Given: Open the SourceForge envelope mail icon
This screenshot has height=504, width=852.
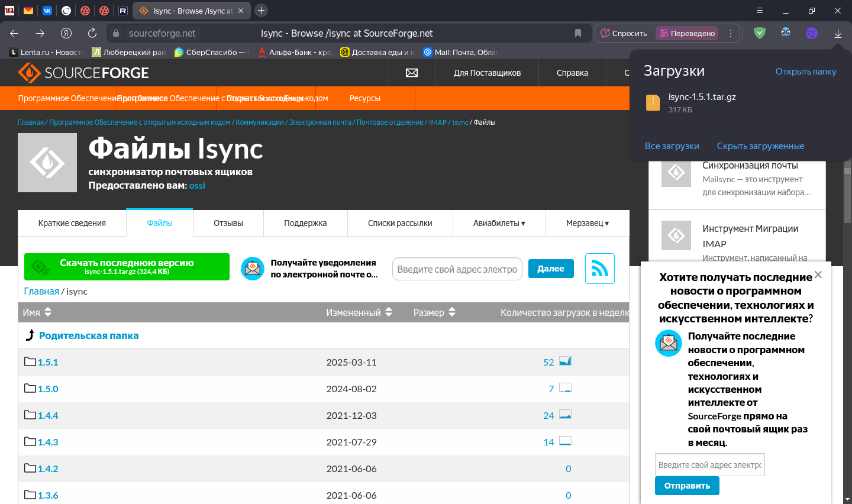Looking at the screenshot, I should pyautogui.click(x=412, y=73).
